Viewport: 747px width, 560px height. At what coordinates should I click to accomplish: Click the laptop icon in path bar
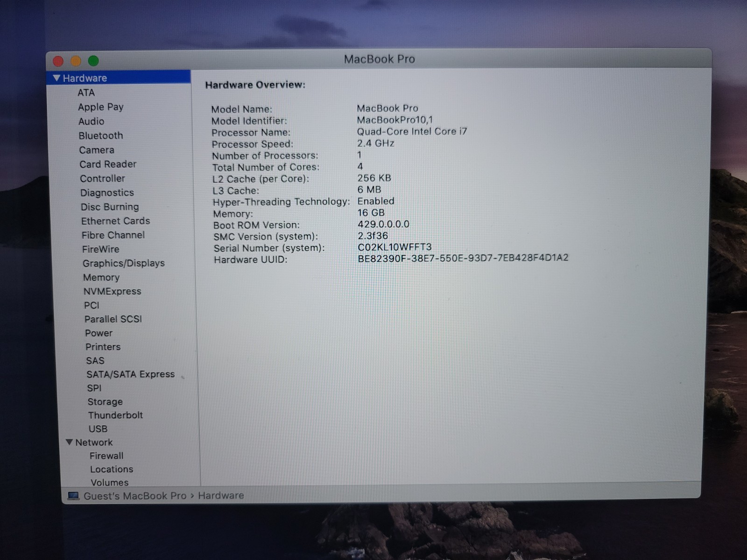pos(73,496)
